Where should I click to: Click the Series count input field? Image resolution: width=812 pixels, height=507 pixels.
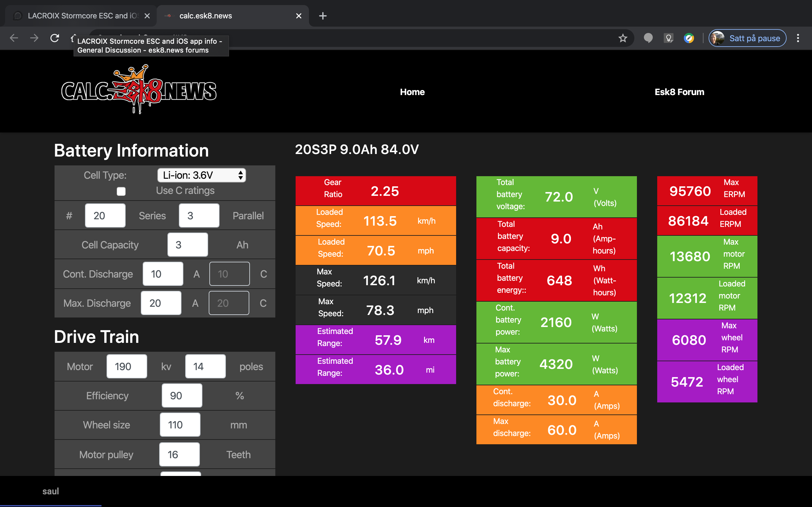point(105,215)
